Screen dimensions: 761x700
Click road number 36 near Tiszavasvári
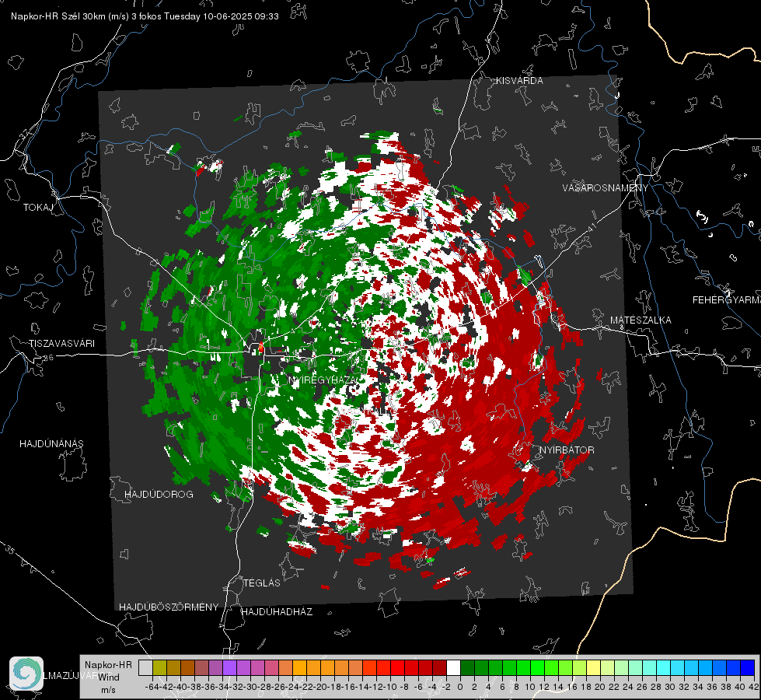pyautogui.click(x=48, y=358)
